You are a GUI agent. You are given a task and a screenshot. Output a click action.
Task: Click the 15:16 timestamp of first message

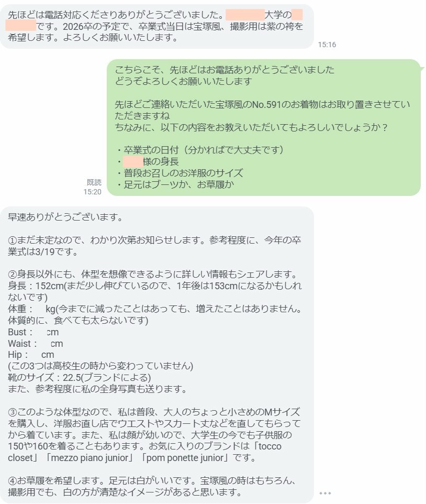(327, 45)
